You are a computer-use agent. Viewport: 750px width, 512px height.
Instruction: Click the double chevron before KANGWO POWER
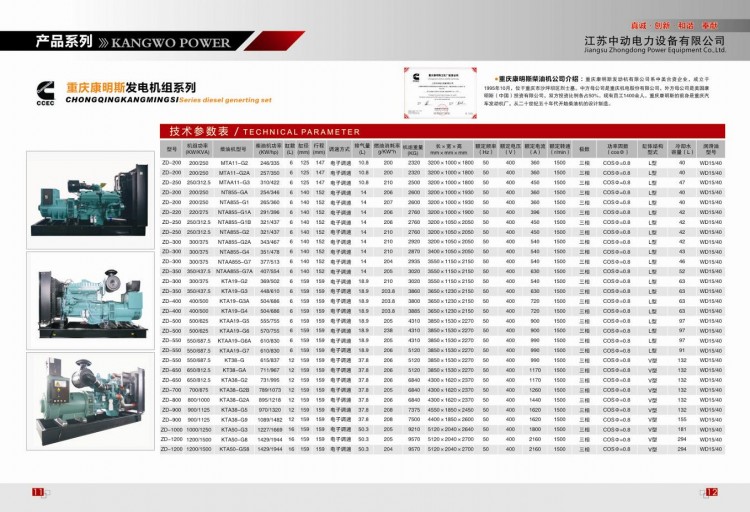103,43
